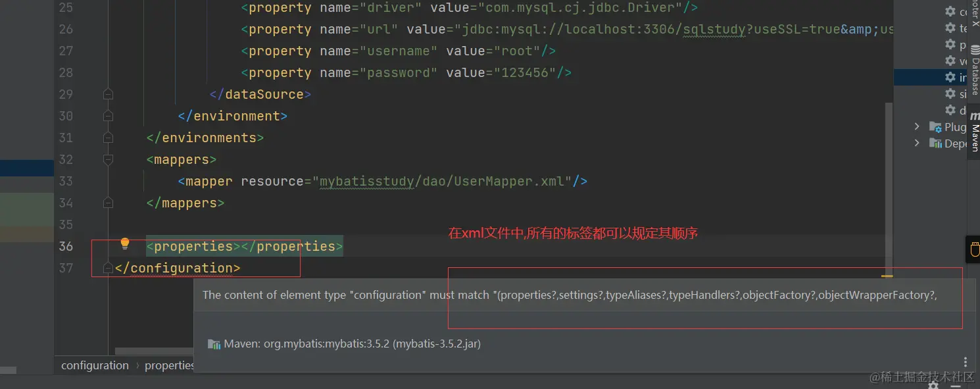This screenshot has height=389, width=980.
Task: Click the yellow warning stripe on scrollbar
Action: (x=887, y=276)
